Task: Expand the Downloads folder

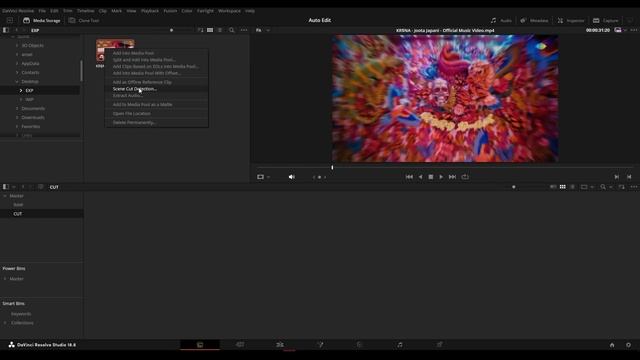Action: (17, 118)
